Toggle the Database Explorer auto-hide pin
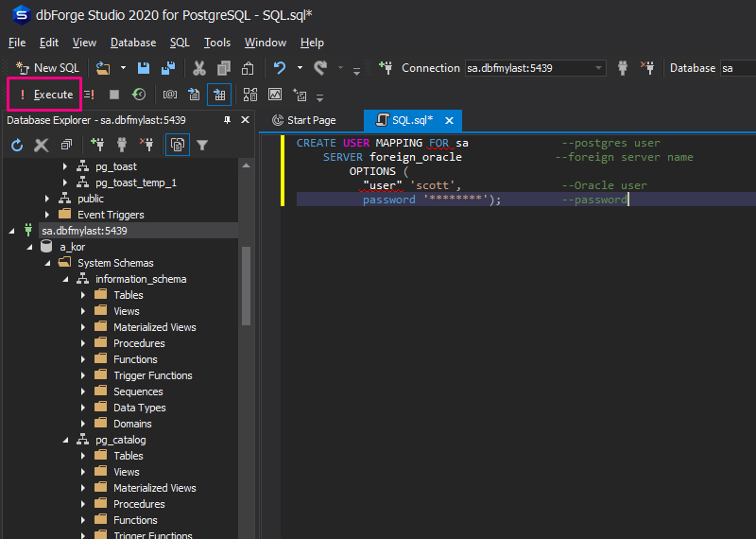 click(227, 120)
